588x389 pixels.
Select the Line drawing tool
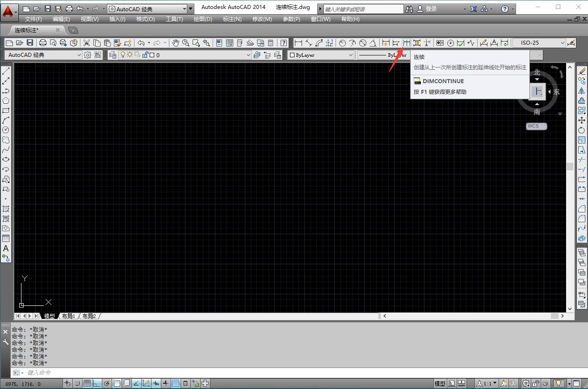pos(5,70)
